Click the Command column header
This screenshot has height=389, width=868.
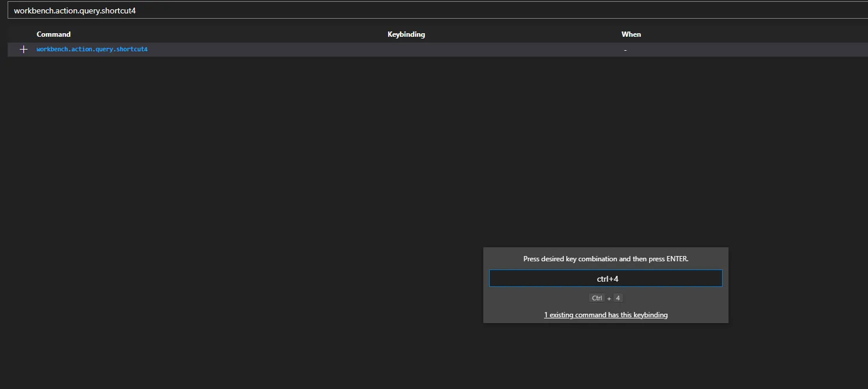54,34
